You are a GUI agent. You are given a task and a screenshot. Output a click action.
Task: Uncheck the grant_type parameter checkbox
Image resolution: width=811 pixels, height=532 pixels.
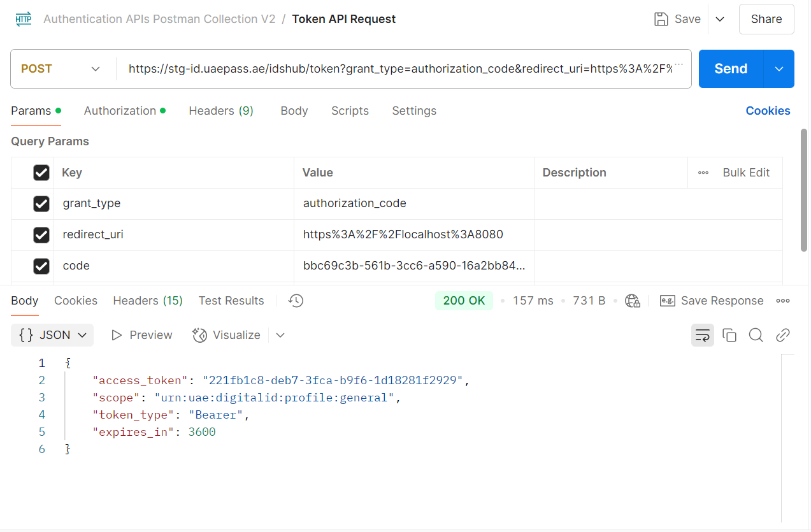[41, 204]
